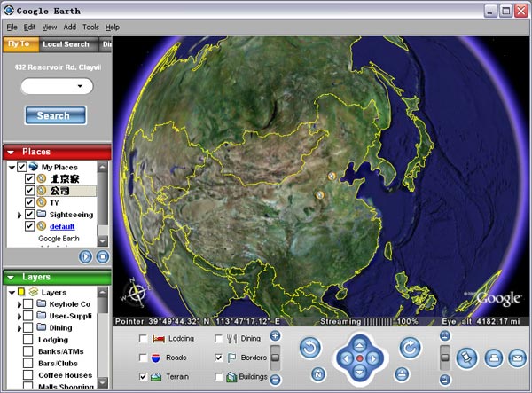Click the tilt up button above the tilt slider

pos(445,336)
